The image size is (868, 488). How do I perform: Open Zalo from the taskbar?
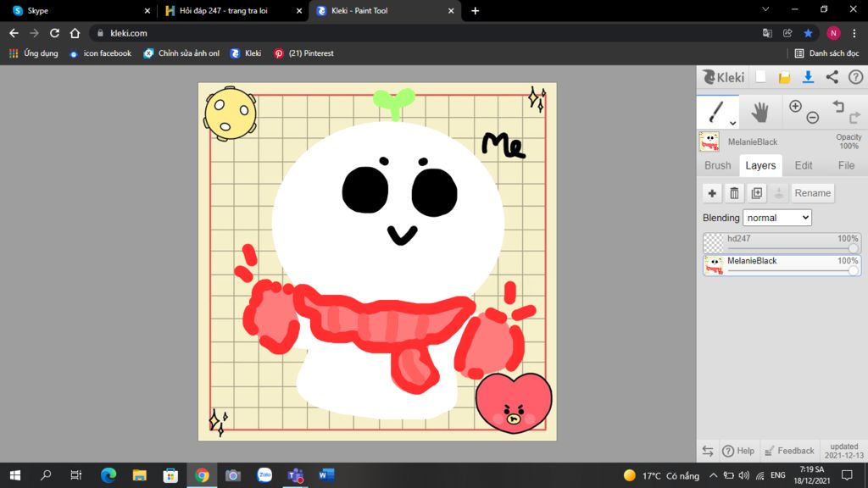(x=264, y=475)
